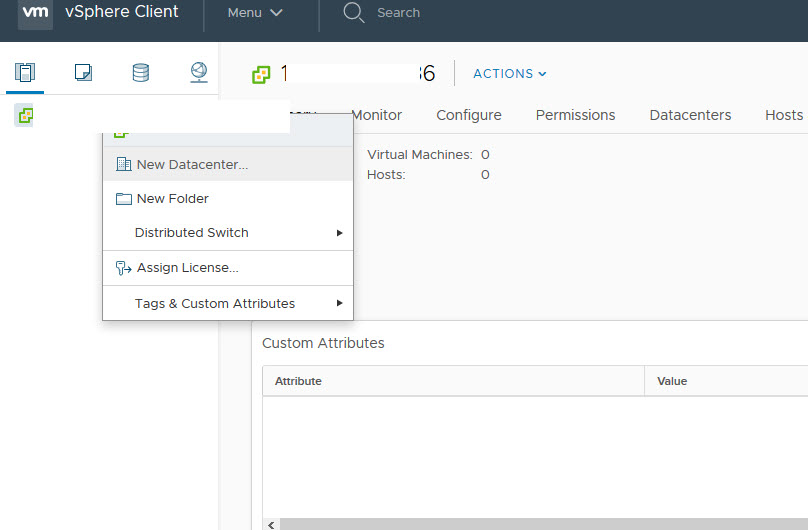The width and height of the screenshot is (808, 530).
Task: Open the Menu dropdown in the header
Action: 255,13
